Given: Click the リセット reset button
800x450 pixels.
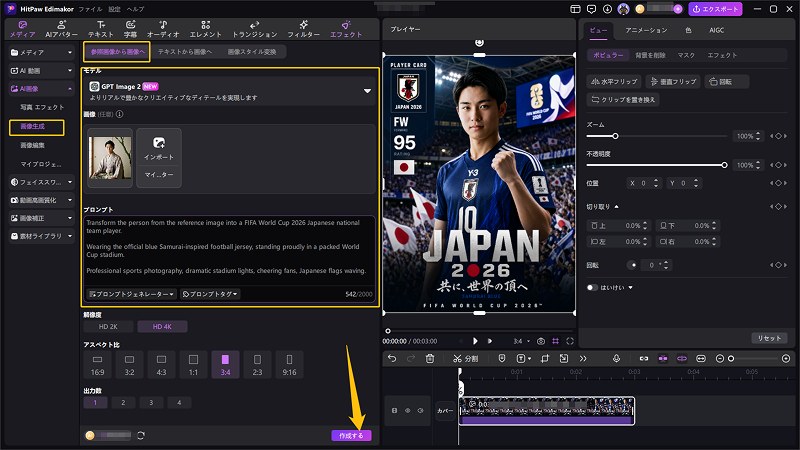Looking at the screenshot, I should [769, 338].
